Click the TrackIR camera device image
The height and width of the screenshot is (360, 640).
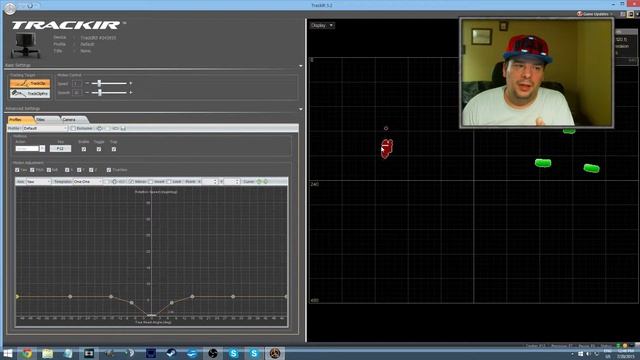point(26,45)
